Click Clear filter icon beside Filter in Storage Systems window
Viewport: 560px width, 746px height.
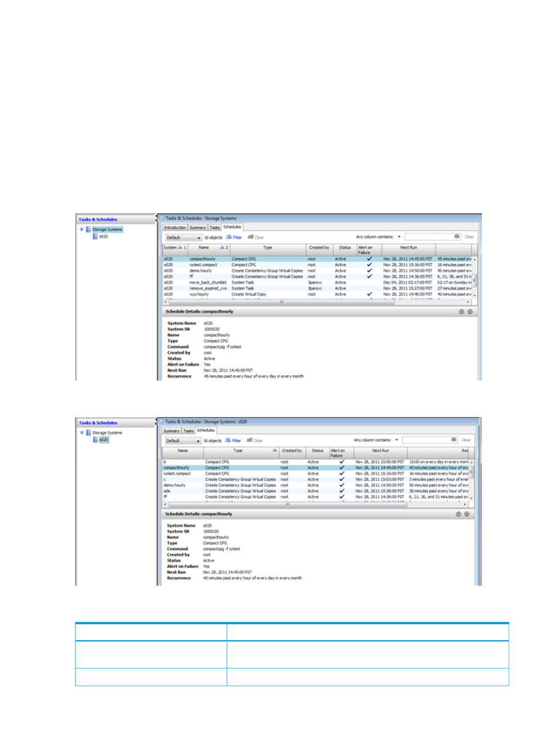click(251, 237)
